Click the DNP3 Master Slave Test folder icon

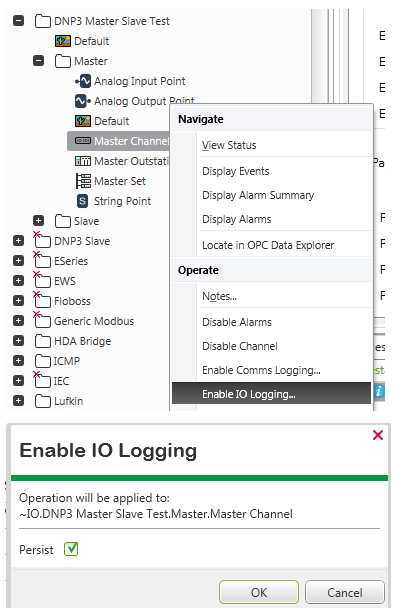(x=43, y=21)
